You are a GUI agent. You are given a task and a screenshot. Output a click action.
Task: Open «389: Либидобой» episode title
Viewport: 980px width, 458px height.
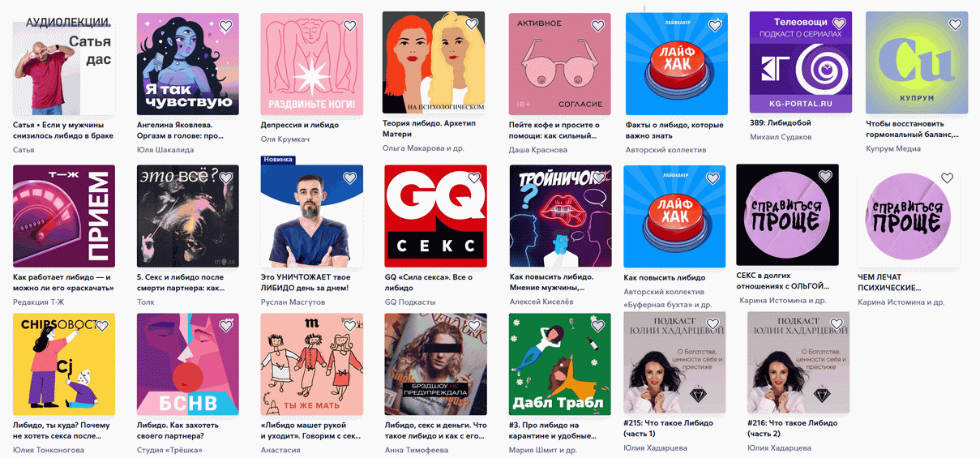tap(780, 123)
